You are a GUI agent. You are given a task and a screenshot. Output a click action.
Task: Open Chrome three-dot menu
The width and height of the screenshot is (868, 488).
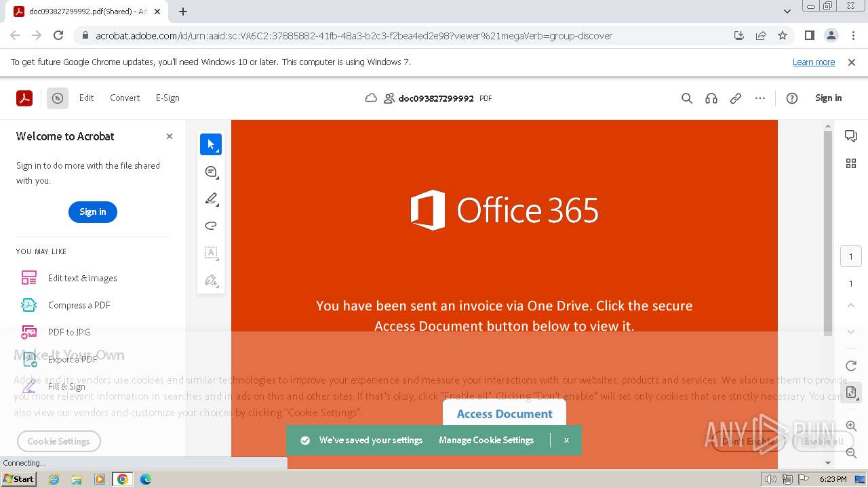(852, 35)
